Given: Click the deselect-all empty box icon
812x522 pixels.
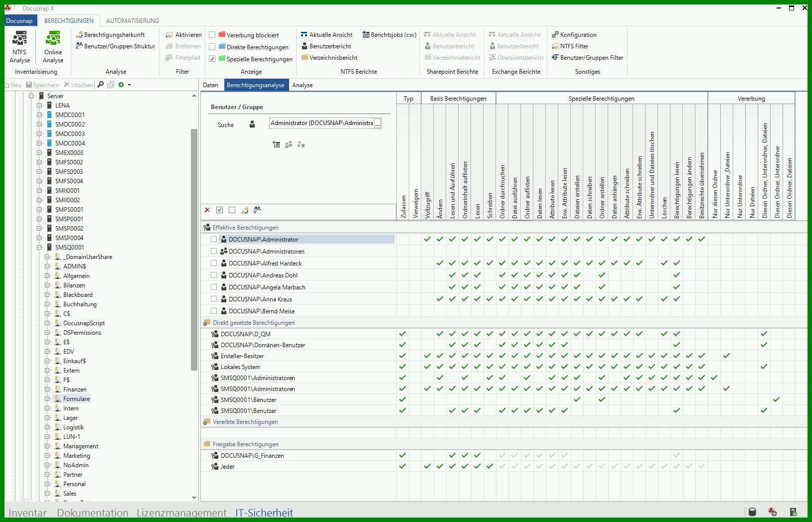Looking at the screenshot, I should [x=232, y=210].
